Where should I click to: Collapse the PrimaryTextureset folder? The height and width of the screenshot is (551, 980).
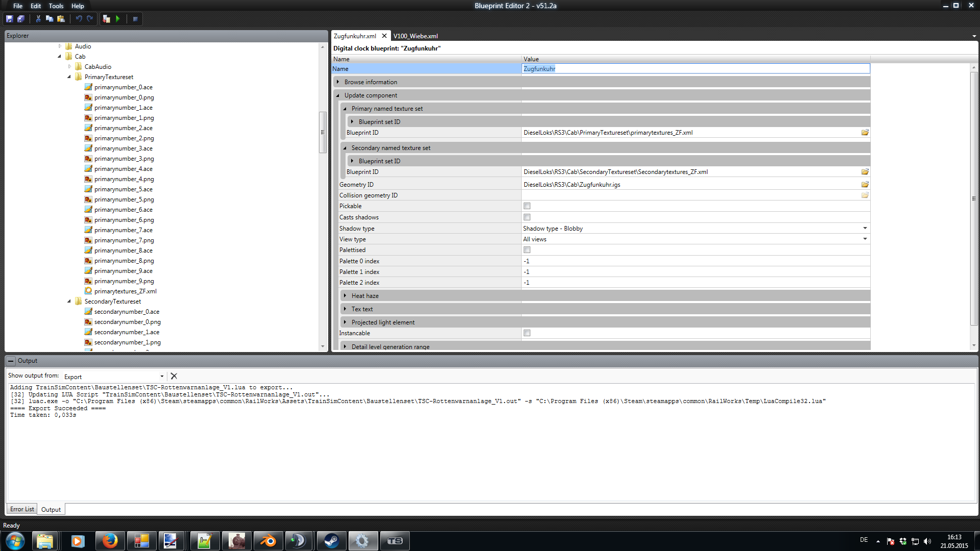(x=69, y=77)
